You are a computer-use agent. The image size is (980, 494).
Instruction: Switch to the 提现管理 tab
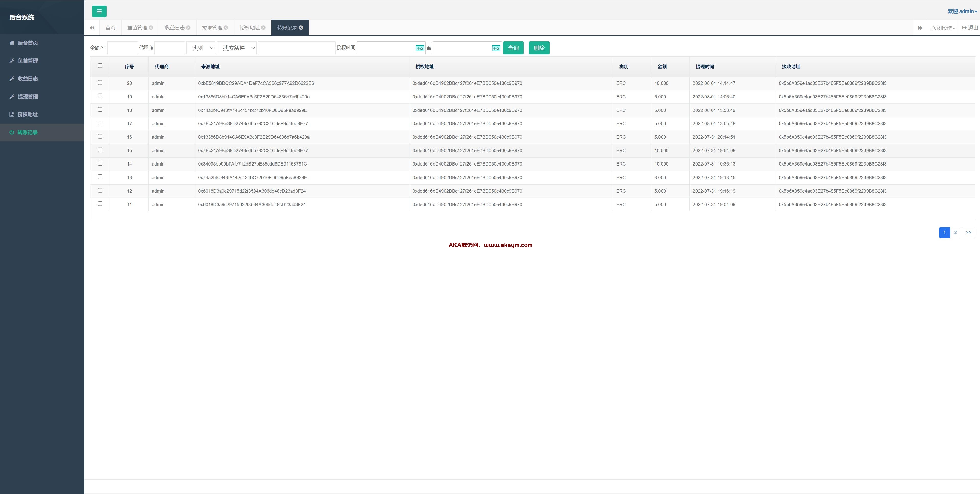coord(212,28)
